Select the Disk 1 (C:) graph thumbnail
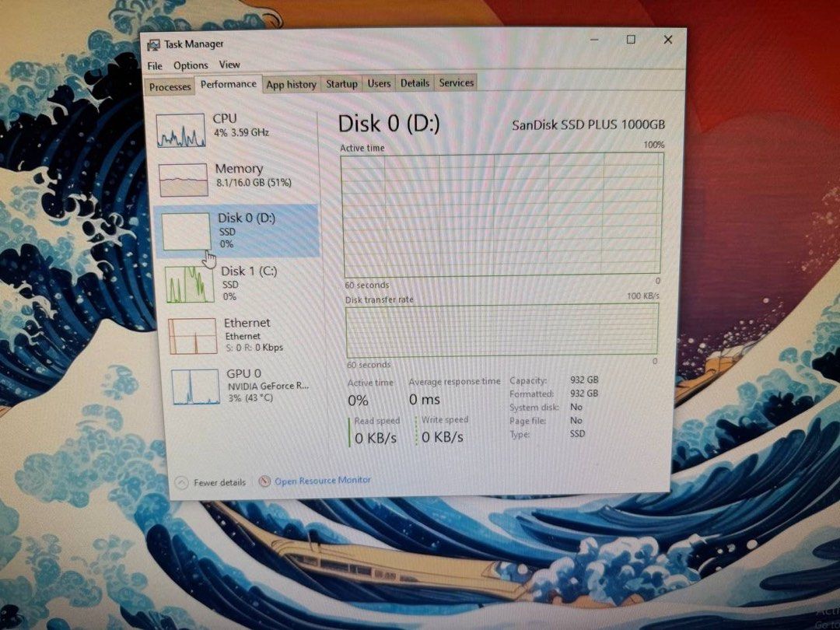 point(190,285)
